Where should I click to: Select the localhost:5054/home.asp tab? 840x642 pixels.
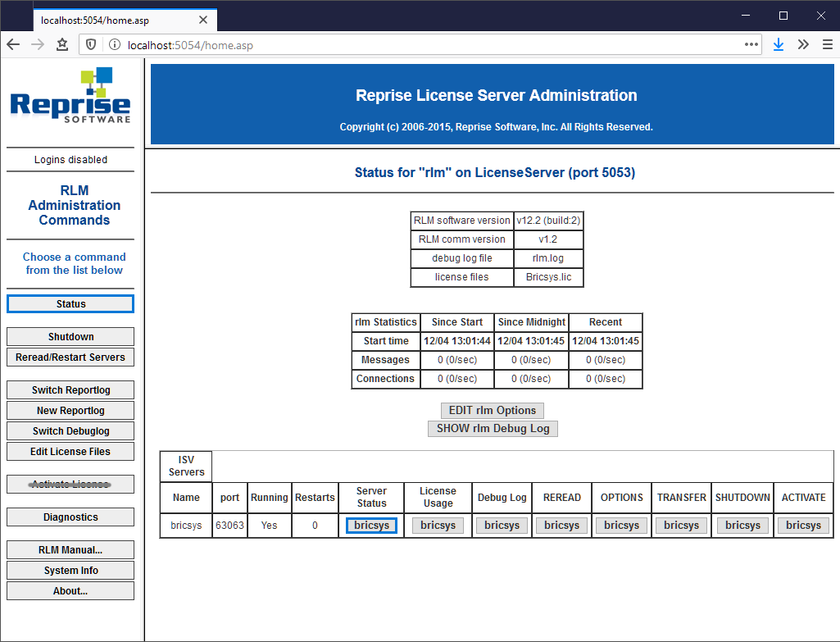point(125,20)
